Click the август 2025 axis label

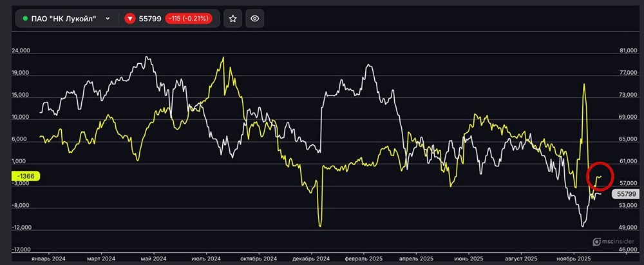520,259
